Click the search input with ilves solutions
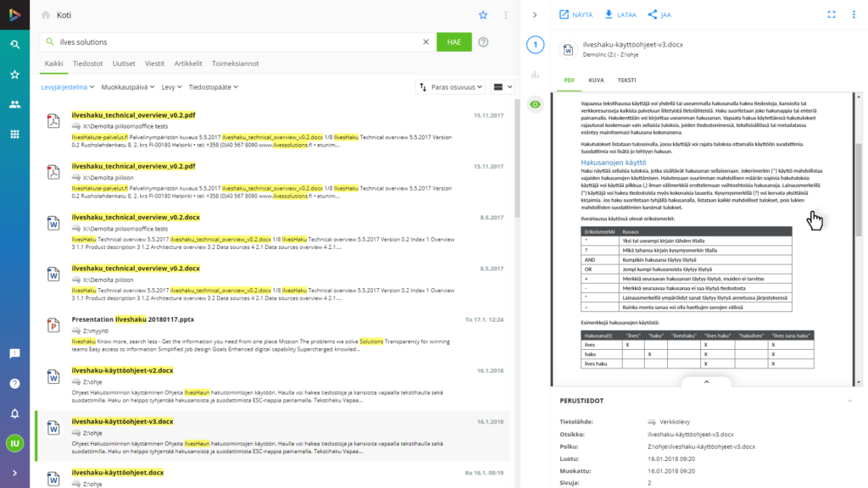Viewport: 868px width, 488px height. click(x=238, y=42)
